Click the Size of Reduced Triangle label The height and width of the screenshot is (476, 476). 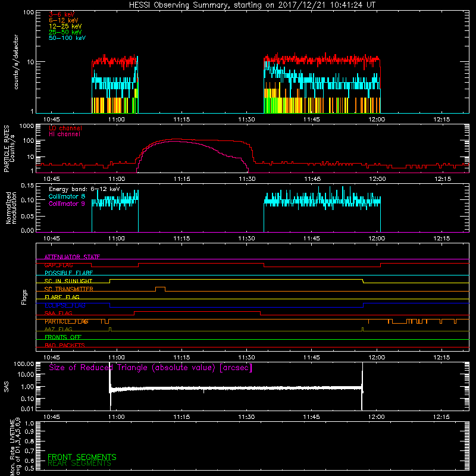coord(151,368)
